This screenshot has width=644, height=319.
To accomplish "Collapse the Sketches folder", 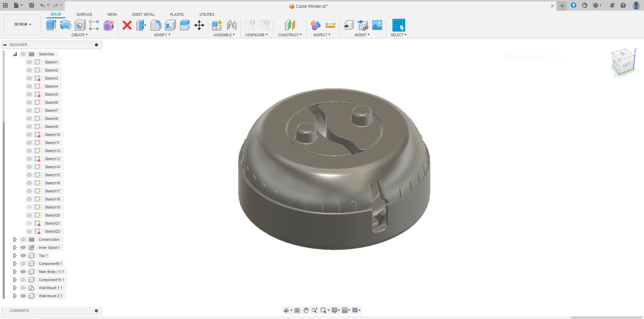I will [15, 54].
